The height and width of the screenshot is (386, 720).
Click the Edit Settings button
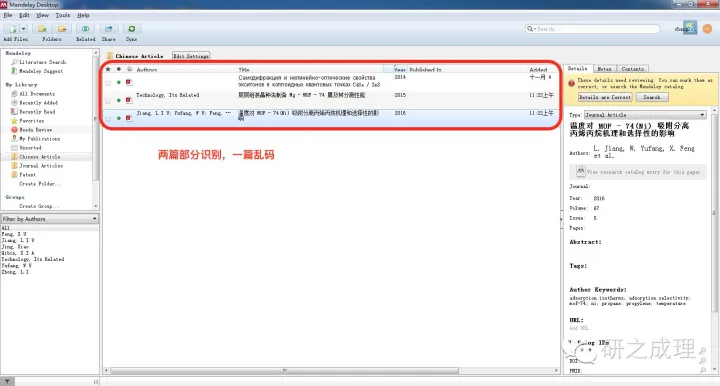(191, 56)
